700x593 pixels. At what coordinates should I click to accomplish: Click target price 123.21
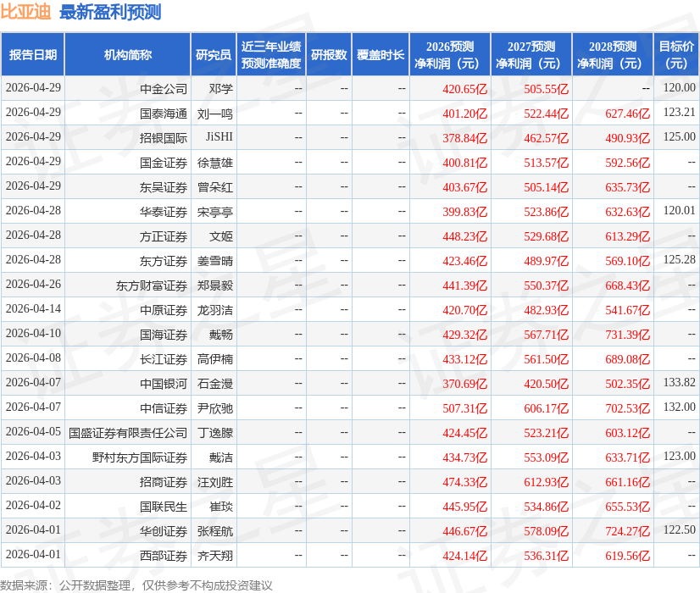pos(679,112)
